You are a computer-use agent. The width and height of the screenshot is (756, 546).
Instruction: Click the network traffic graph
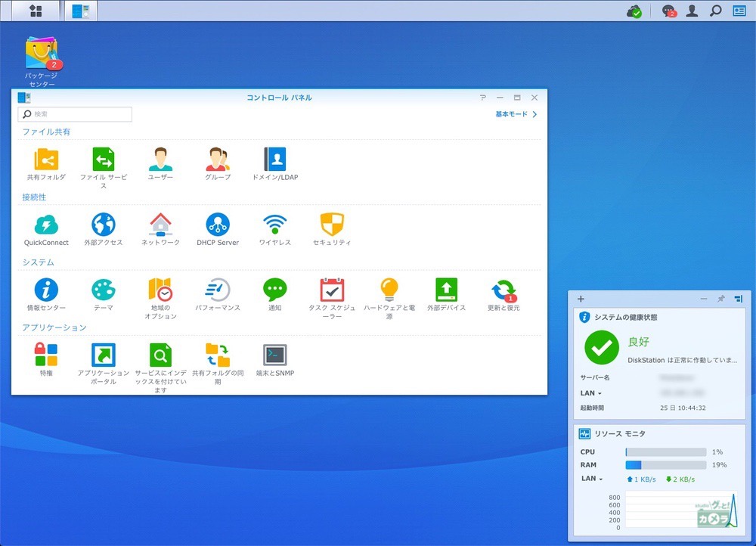pyautogui.click(x=681, y=510)
